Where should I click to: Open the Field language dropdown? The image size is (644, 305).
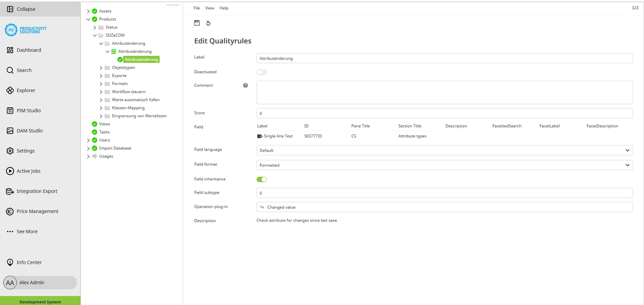tap(627, 150)
